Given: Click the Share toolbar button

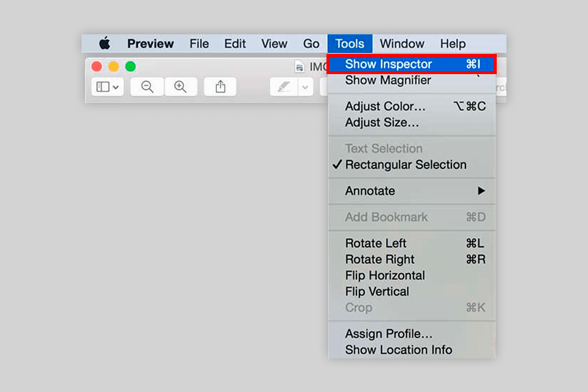Looking at the screenshot, I should click(221, 87).
